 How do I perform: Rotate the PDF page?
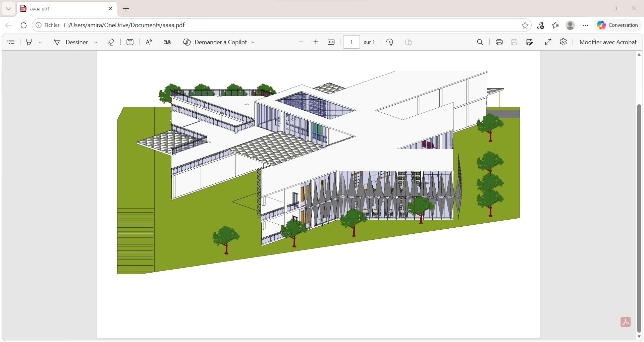389,42
